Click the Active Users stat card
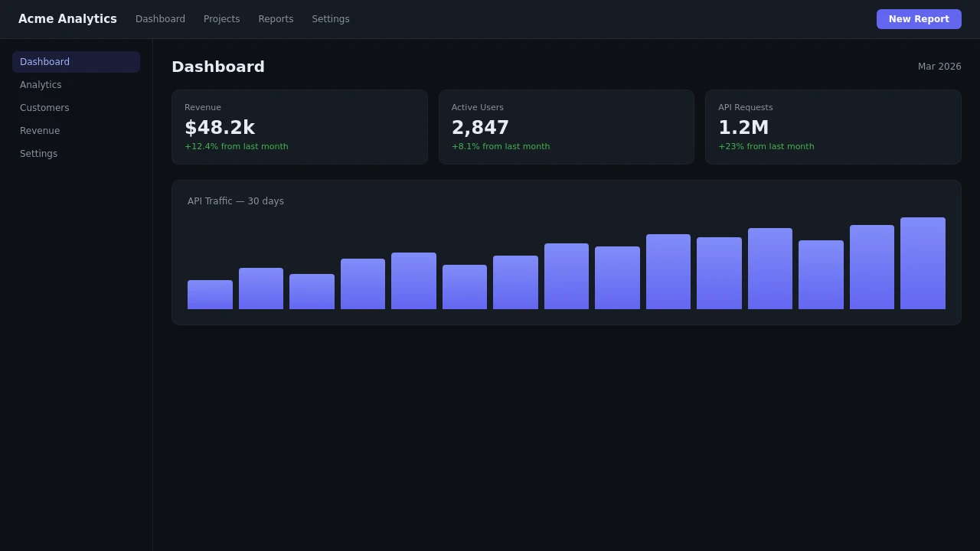 pyautogui.click(x=566, y=126)
